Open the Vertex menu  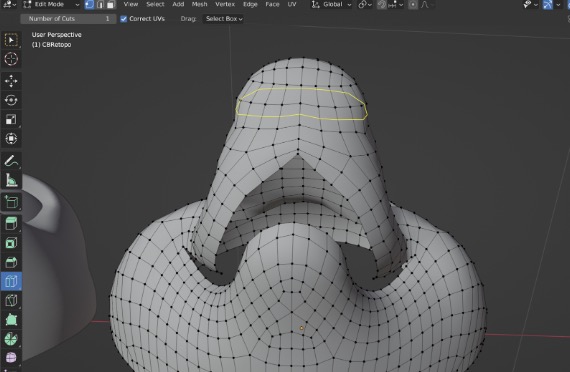pos(225,4)
